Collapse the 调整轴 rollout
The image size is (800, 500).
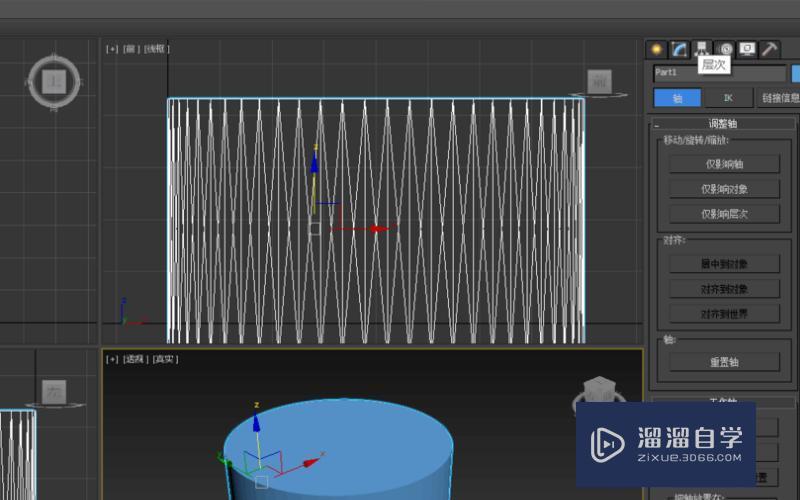pos(722,123)
